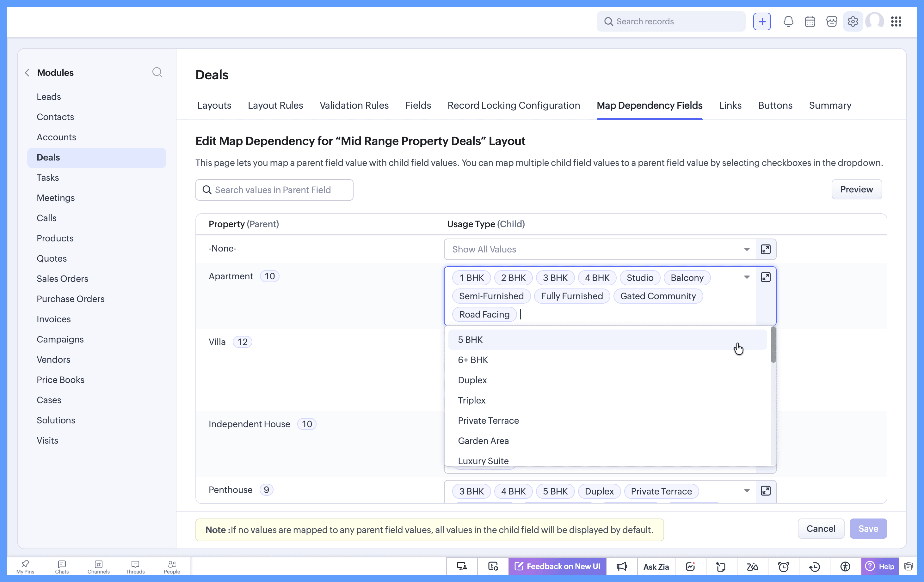Open the Chats panel in bottom bar

62,566
